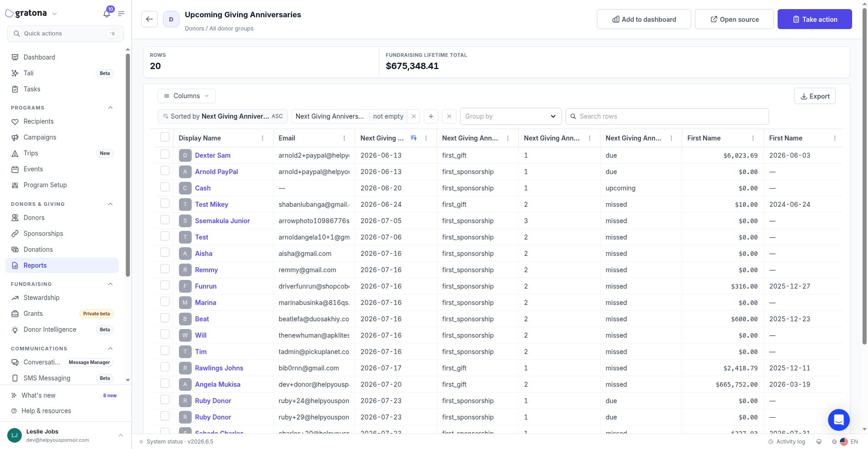Open the Activity log
Screen dimensions: 868x449
787,442
